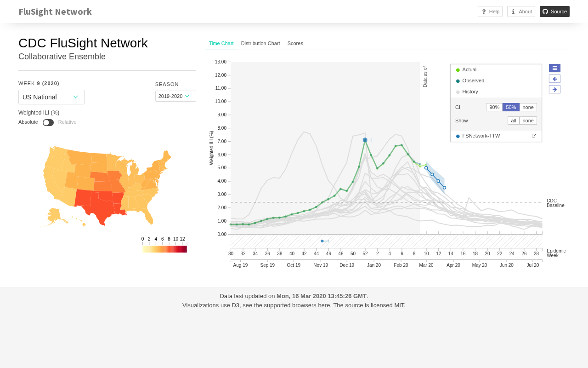Image resolution: width=588 pixels, height=368 pixels.
Task: Switch to the Scores tab
Action: 295,43
